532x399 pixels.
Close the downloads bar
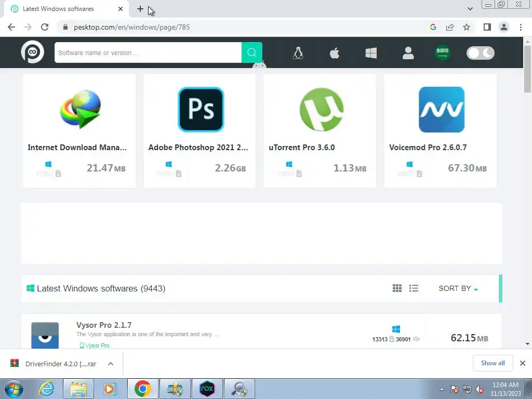(523, 363)
